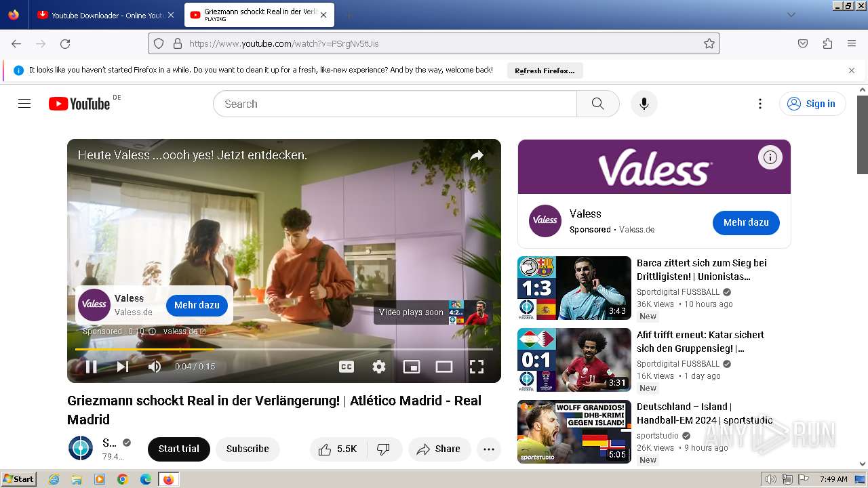Image resolution: width=868 pixels, height=488 pixels.
Task: Switch to theater mode
Action: (x=444, y=367)
